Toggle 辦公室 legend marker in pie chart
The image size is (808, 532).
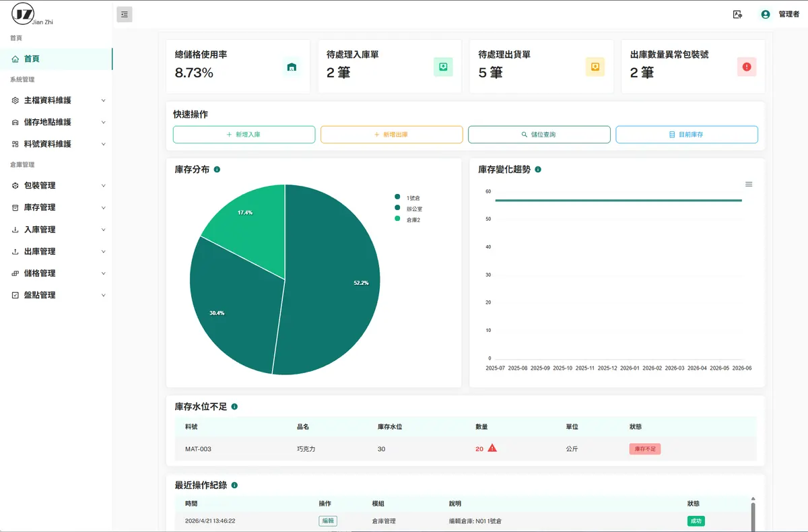coord(397,208)
